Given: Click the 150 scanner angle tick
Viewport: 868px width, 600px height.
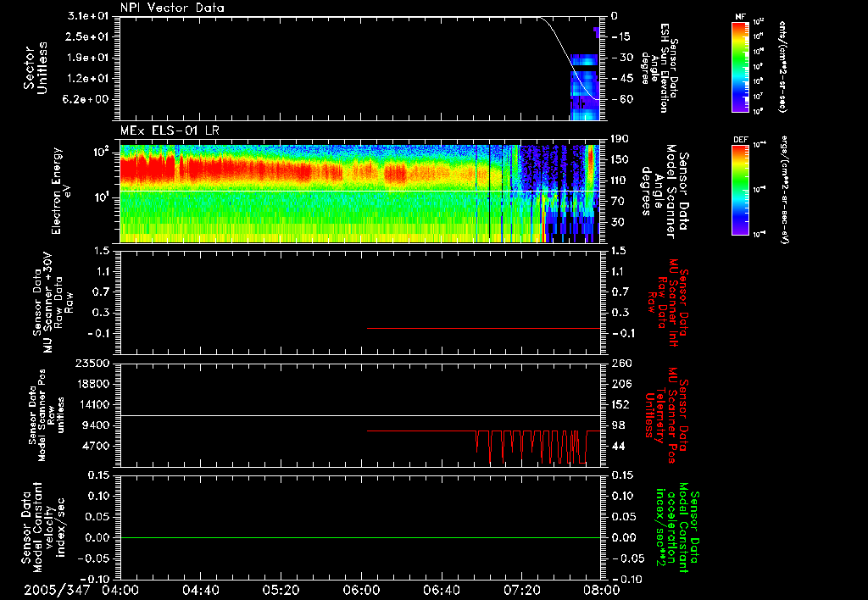Looking at the screenshot, I should (620, 159).
